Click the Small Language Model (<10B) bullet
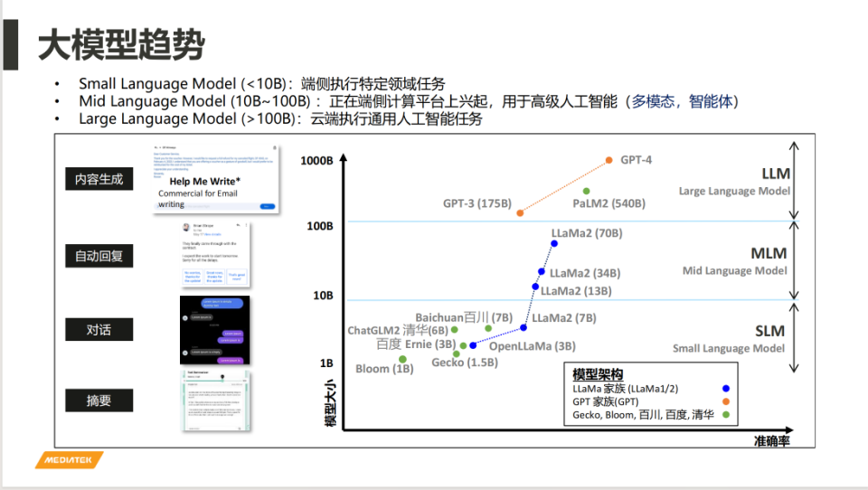Viewport: 868px width, 490px height. (262, 83)
